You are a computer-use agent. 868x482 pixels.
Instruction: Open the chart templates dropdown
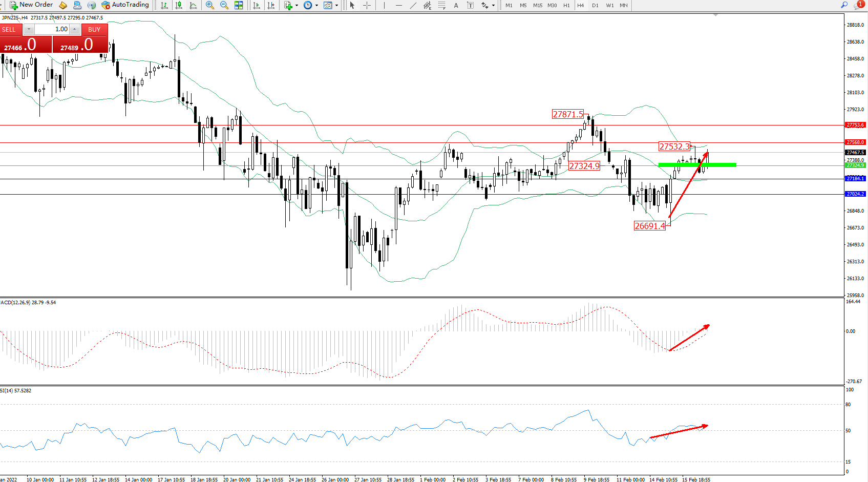336,5
